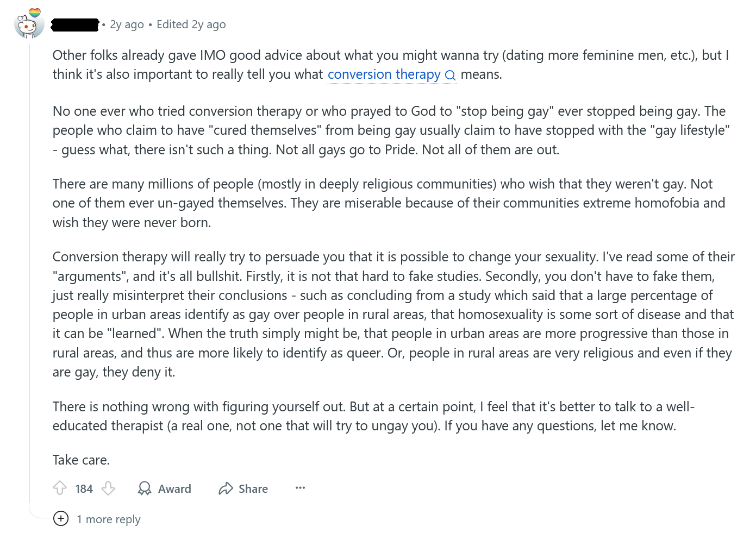
Task: Click the magnifier icon beside conversion therapy
Action: [x=450, y=75]
